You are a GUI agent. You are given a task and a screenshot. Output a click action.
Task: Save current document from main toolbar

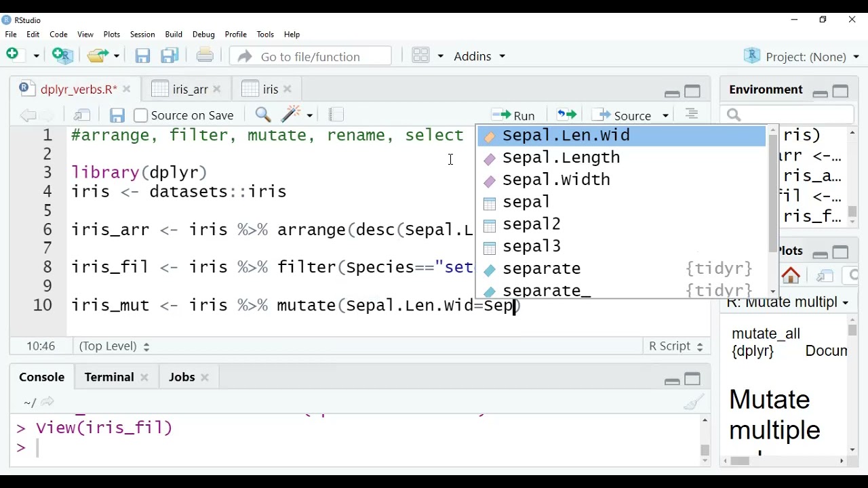tap(142, 56)
